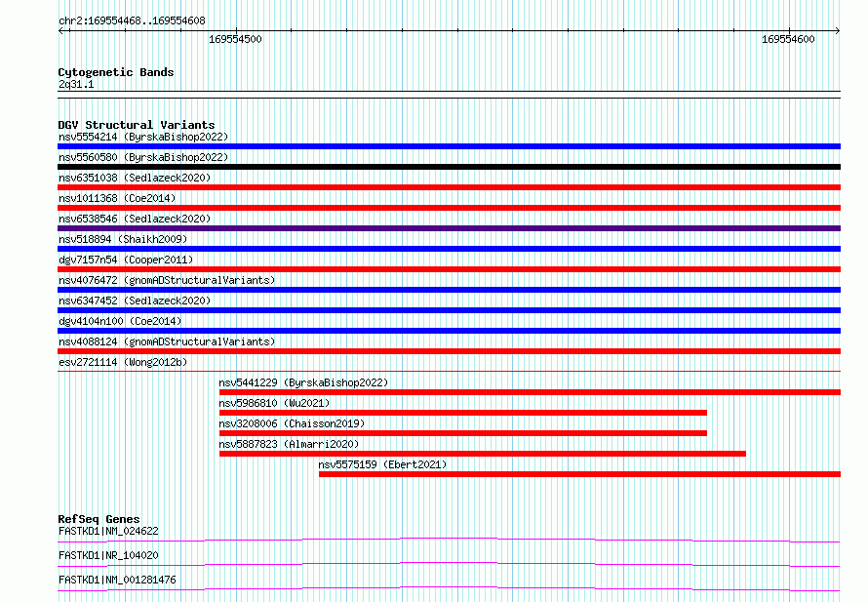The height and width of the screenshot is (602, 868).
Task: Click the blue nsv6347452 variant bar
Action: click(x=449, y=310)
